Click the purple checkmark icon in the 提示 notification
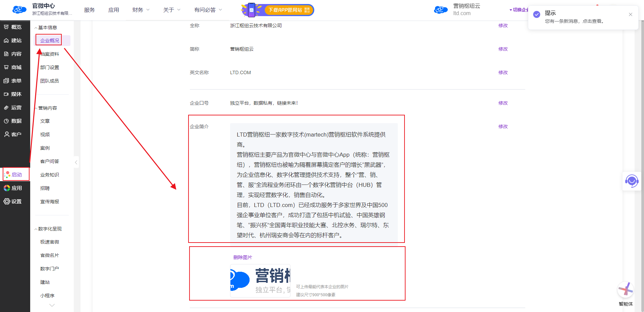Image resolution: width=644 pixels, height=312 pixels. pyautogui.click(x=537, y=14)
